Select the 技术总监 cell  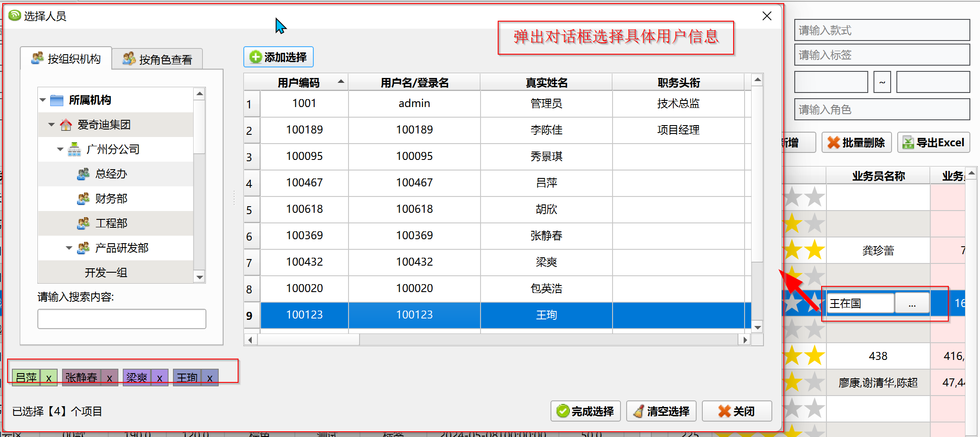click(679, 104)
